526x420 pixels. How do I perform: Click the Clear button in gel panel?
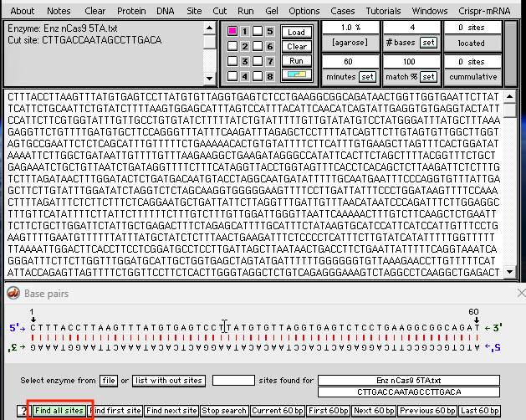tap(297, 46)
